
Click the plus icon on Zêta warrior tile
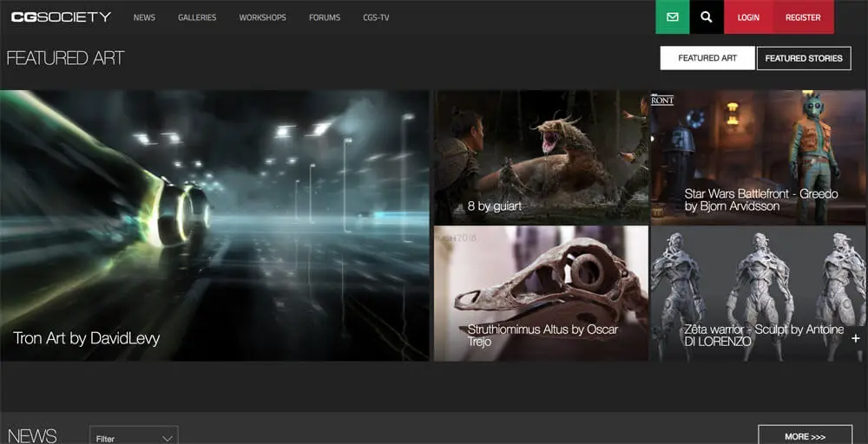click(x=856, y=338)
